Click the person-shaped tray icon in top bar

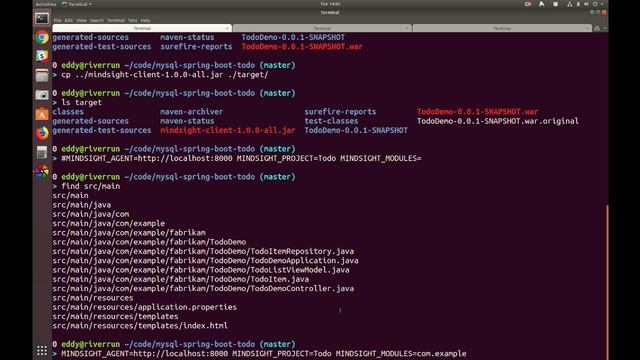pyautogui.click(x=542, y=4)
